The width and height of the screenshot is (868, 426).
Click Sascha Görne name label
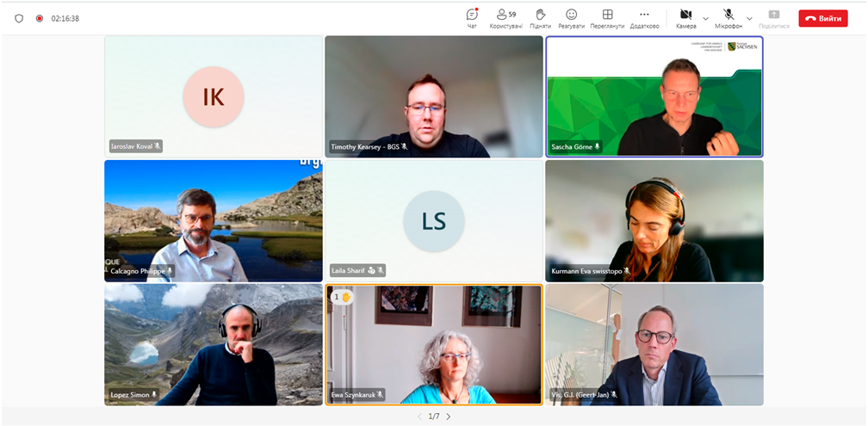click(572, 146)
